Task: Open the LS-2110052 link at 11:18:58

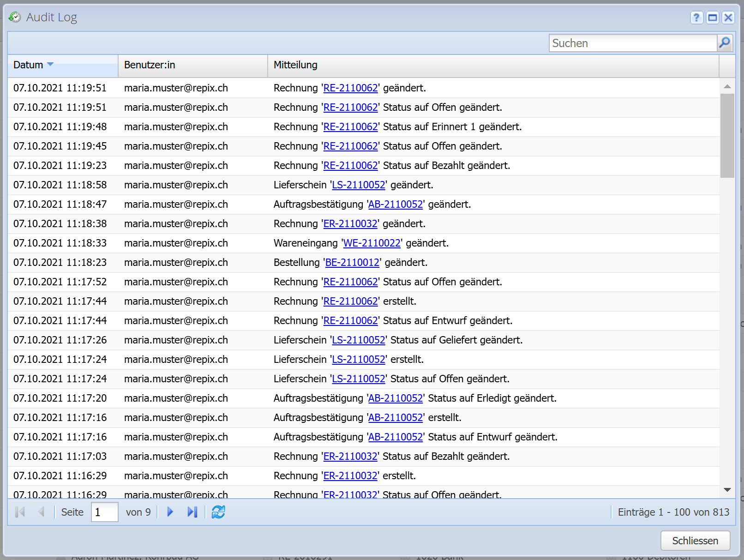Action: 358,185
